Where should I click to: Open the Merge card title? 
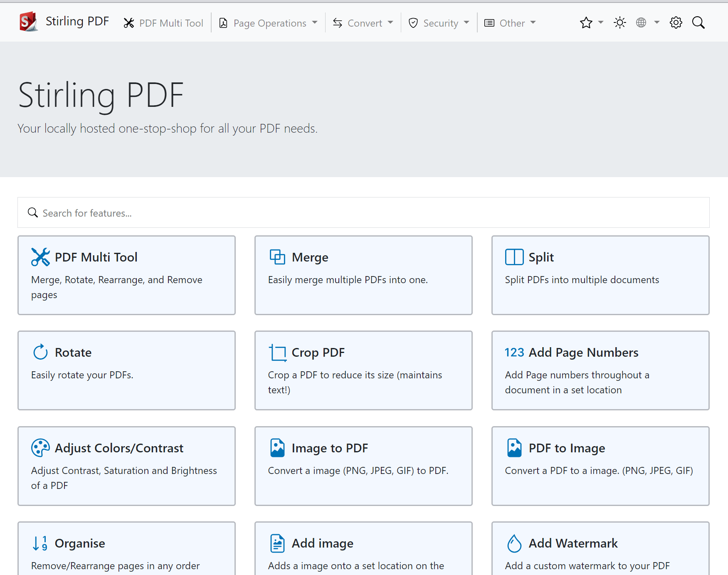coord(310,257)
